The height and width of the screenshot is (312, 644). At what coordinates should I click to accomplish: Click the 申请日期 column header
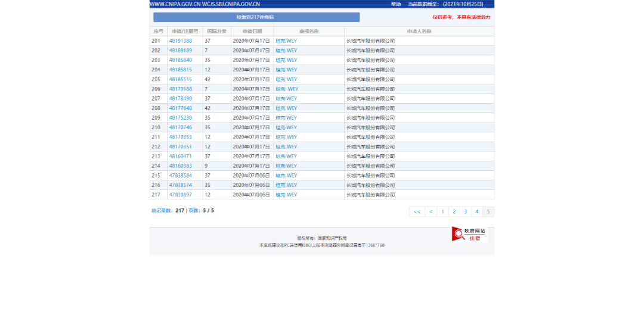[x=252, y=31]
